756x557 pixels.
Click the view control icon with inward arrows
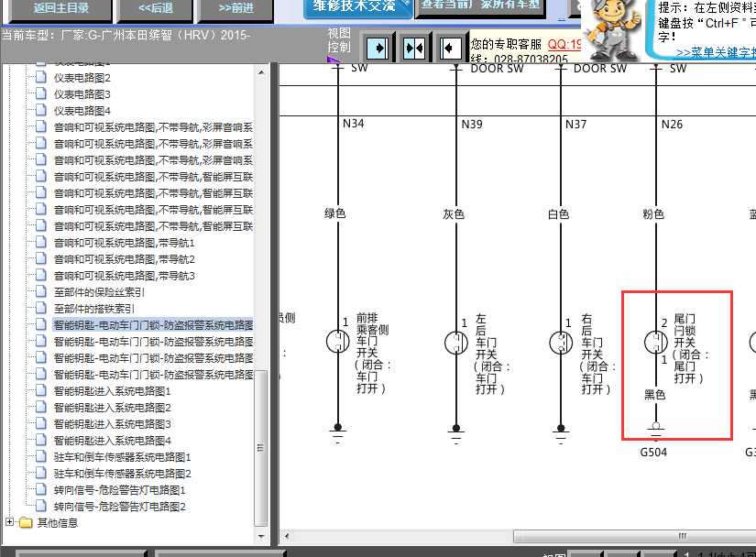[414, 49]
